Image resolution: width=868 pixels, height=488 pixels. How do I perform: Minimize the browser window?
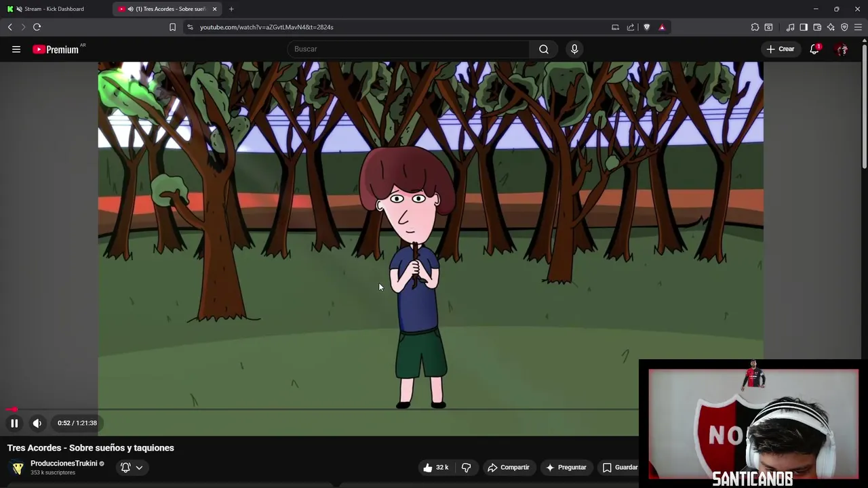(x=816, y=9)
